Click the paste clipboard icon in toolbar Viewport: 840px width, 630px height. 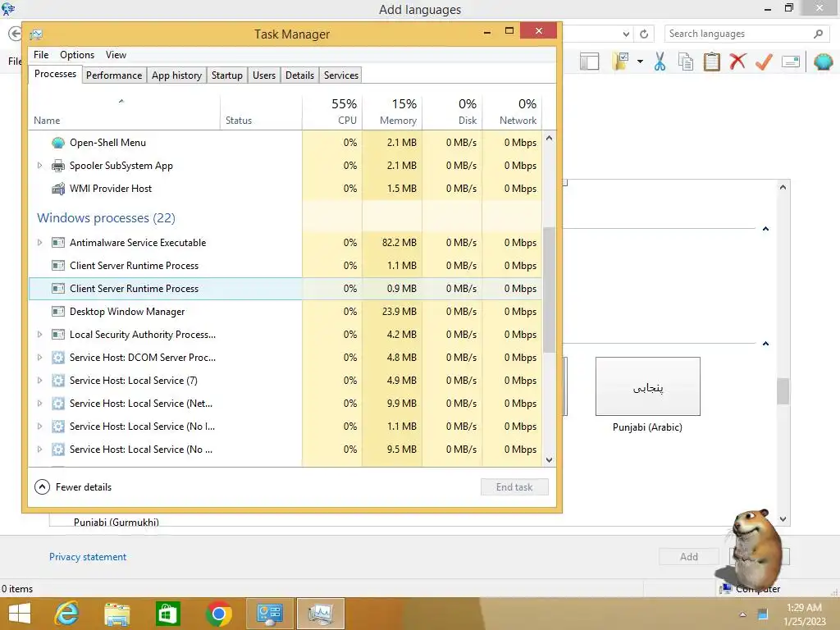(x=711, y=62)
